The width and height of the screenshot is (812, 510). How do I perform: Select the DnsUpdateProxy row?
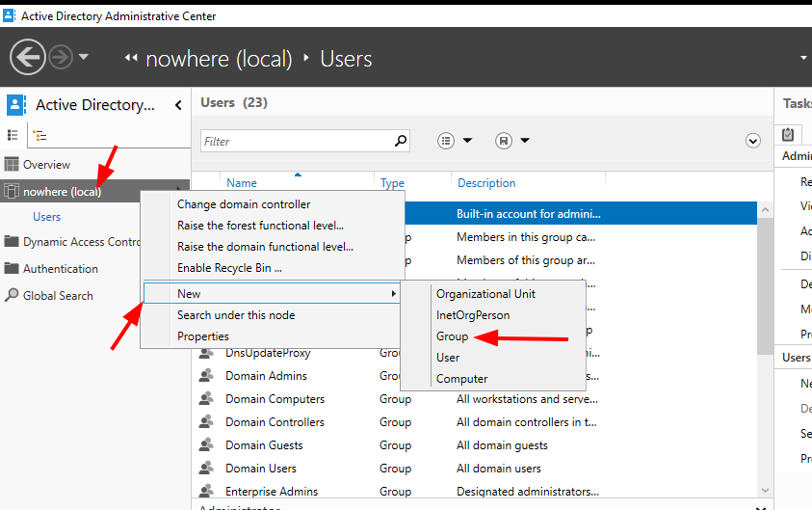268,354
